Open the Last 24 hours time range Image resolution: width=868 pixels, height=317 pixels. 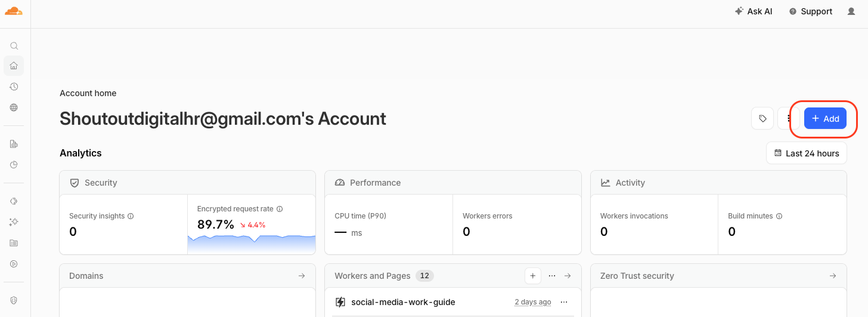pos(807,153)
